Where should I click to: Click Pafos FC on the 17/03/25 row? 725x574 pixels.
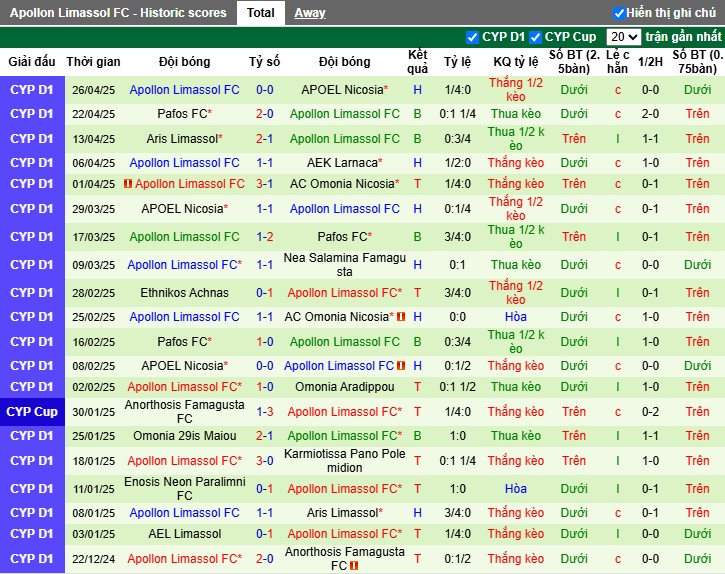[344, 237]
